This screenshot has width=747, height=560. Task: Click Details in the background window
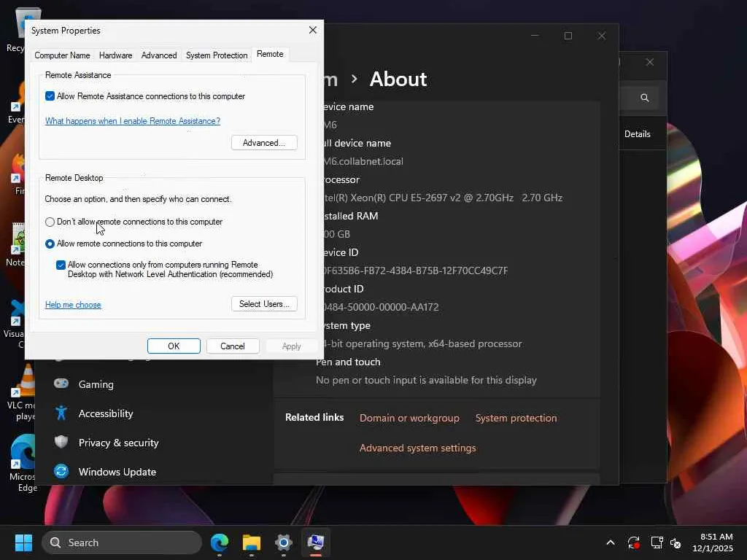pyautogui.click(x=637, y=134)
